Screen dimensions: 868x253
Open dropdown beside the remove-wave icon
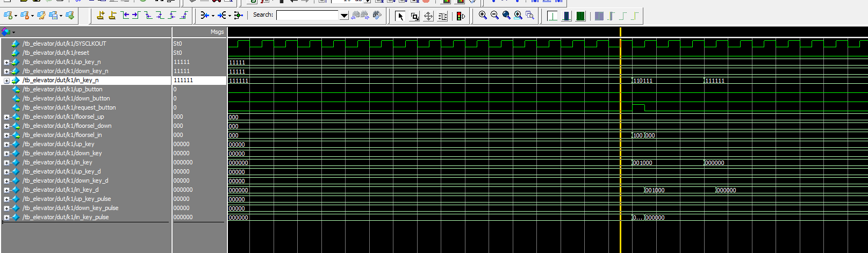point(32,16)
